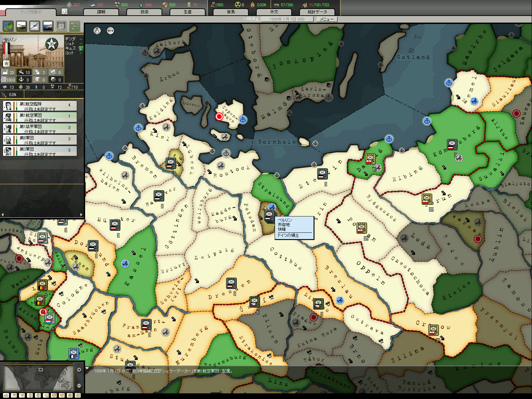Select the unit counter in Königsberg
Image resolution: width=532 pixels, height=399 pixels.
tap(452, 145)
